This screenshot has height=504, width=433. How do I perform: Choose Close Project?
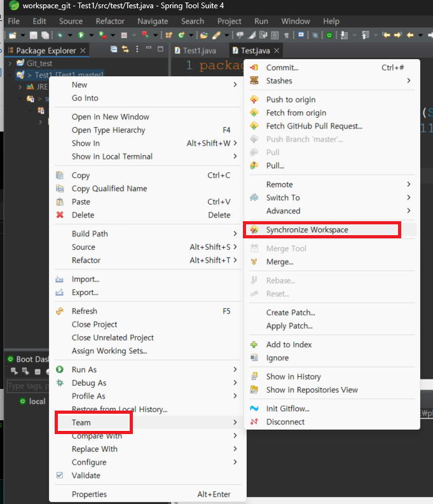148,324
